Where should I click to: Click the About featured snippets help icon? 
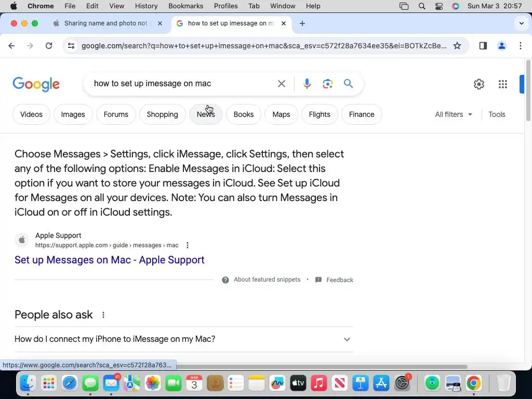coord(225,280)
